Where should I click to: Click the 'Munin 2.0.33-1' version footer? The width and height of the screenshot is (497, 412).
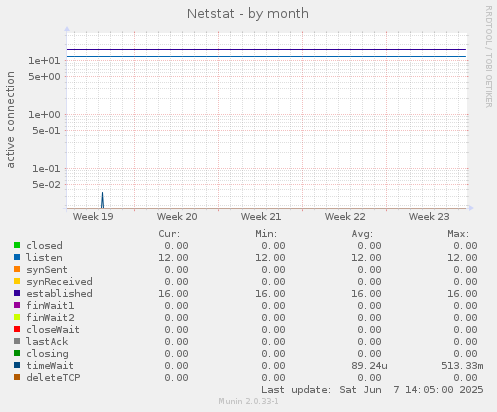coord(248,401)
